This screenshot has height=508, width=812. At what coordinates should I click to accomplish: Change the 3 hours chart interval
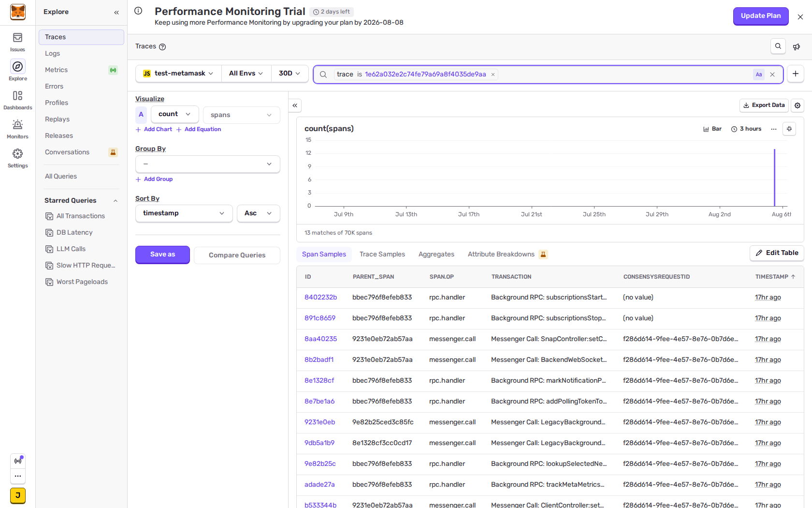746,129
